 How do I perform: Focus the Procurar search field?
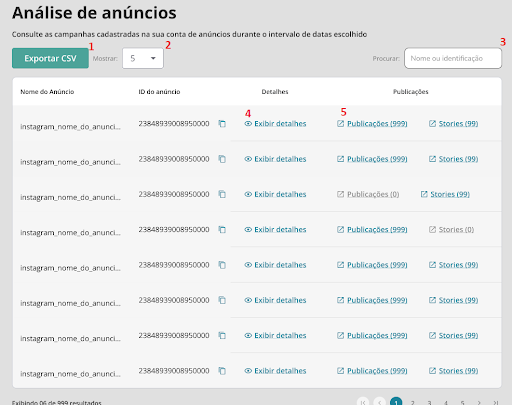[x=453, y=58]
